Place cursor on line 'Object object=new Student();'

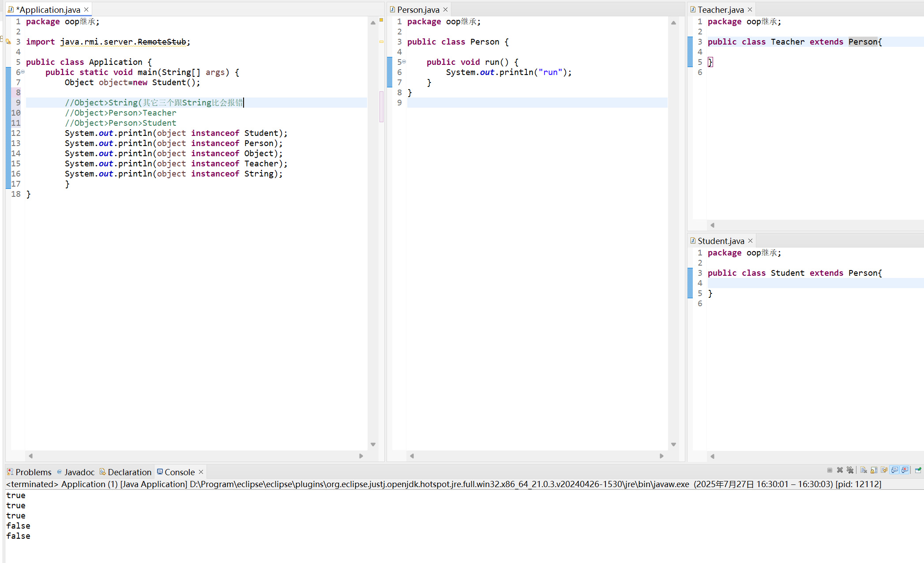coord(132,83)
